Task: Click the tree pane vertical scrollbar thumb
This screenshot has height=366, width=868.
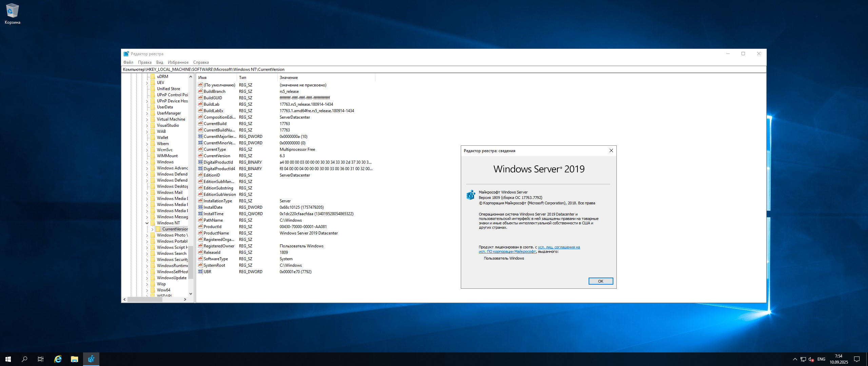Action: (x=191, y=262)
